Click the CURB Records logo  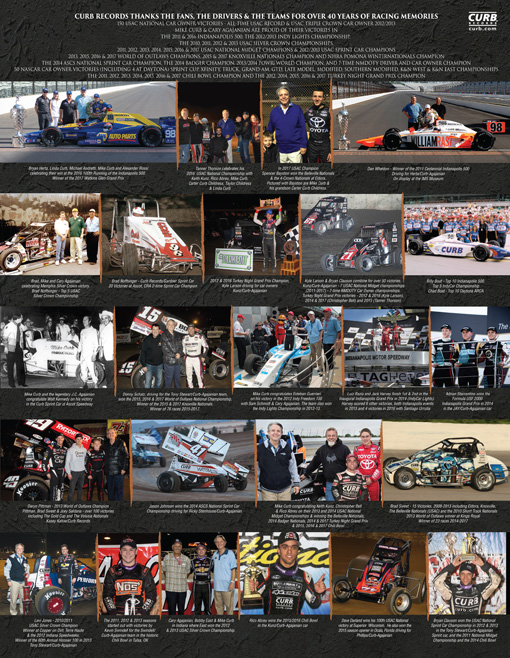tap(482, 19)
